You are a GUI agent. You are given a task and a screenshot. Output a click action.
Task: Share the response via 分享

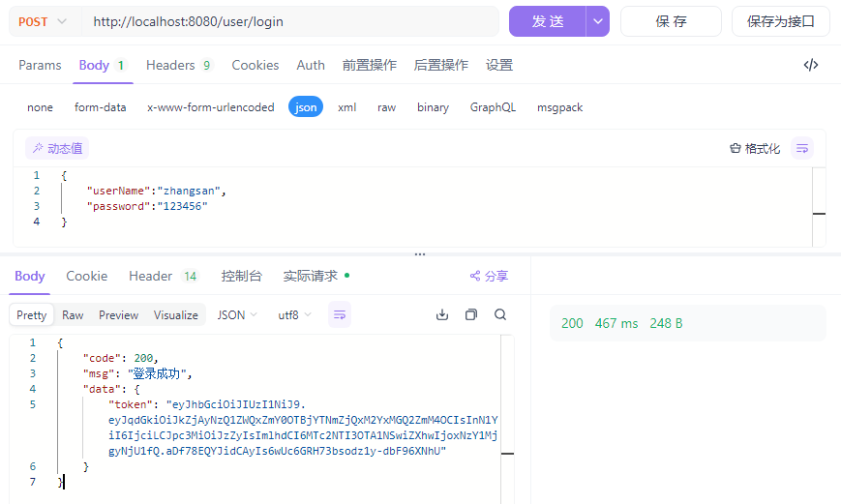489,277
